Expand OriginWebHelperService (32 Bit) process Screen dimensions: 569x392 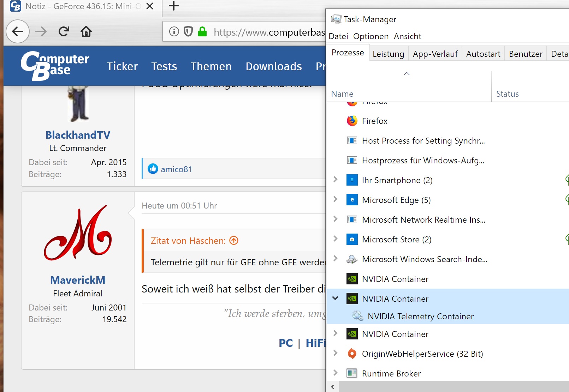click(x=336, y=353)
